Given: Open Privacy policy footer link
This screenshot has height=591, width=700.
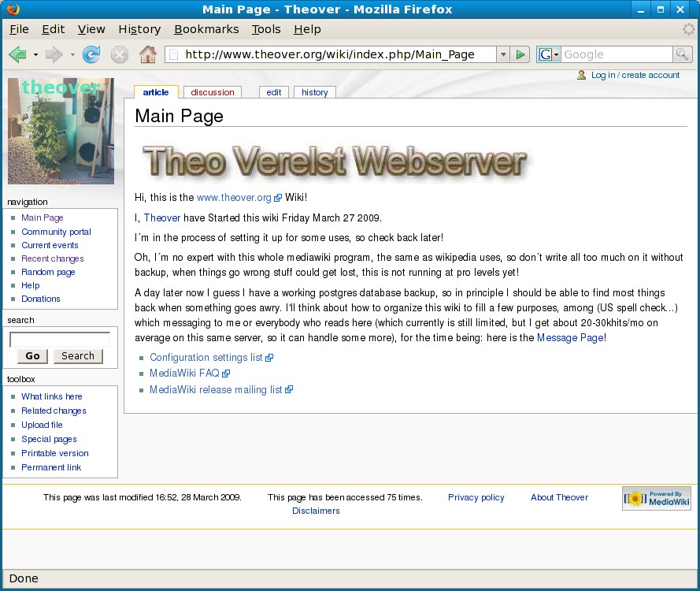Looking at the screenshot, I should [x=476, y=497].
